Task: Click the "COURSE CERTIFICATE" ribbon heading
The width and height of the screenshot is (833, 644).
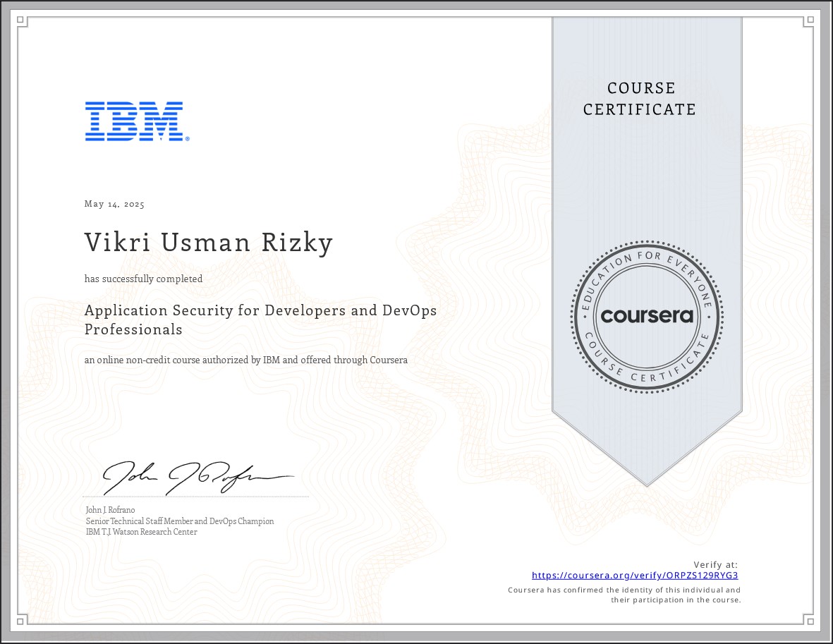Action: [x=640, y=99]
